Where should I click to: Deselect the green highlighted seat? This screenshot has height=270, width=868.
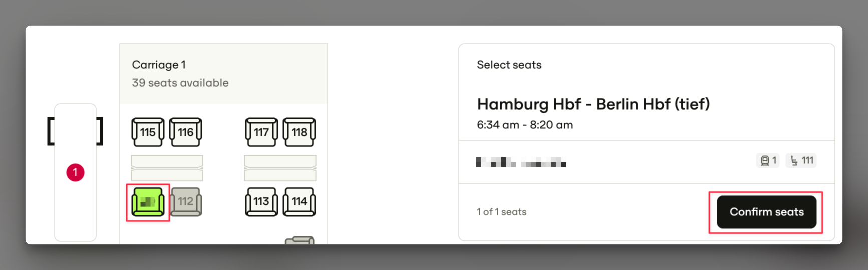point(148,202)
